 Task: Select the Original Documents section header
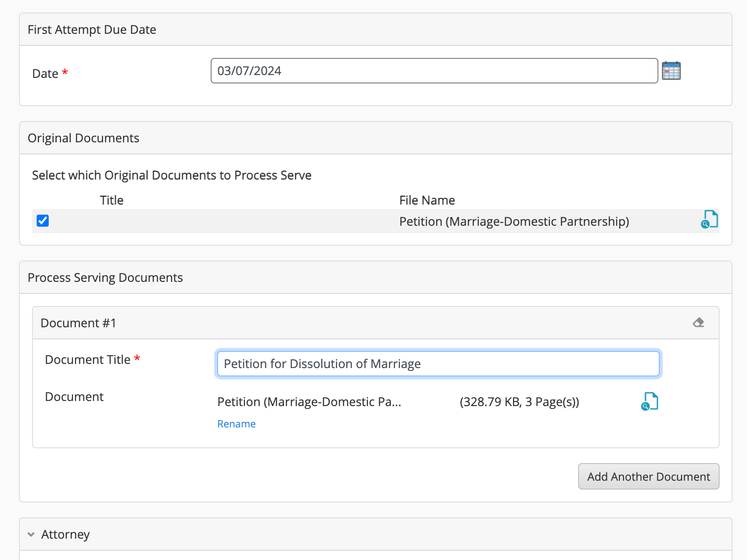click(x=83, y=138)
